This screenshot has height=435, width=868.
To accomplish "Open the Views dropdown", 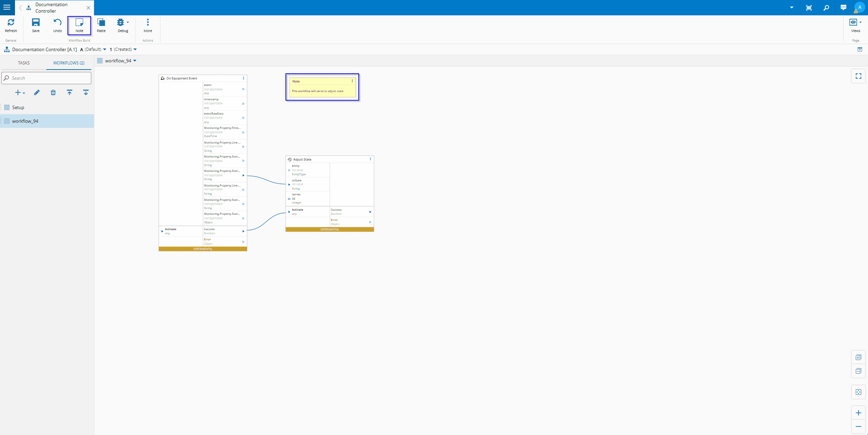I will pyautogui.click(x=855, y=25).
